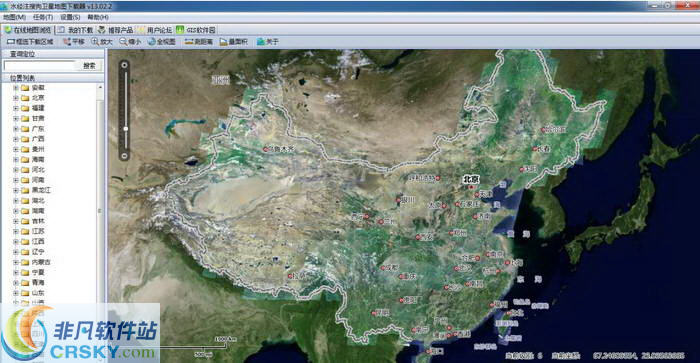Pick the 测距离 distance measuring tool
Screen dimensions: 700x363
coord(198,42)
